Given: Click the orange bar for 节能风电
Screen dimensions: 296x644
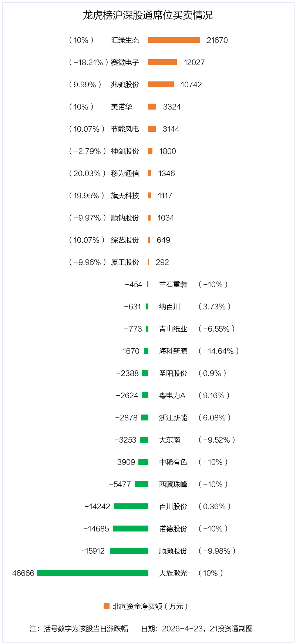Looking at the screenshot, I should [x=152, y=129].
